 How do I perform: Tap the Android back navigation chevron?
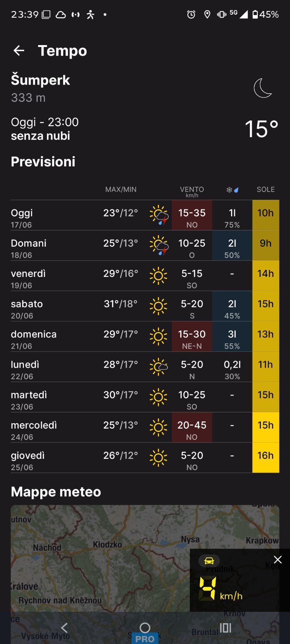tap(64, 628)
